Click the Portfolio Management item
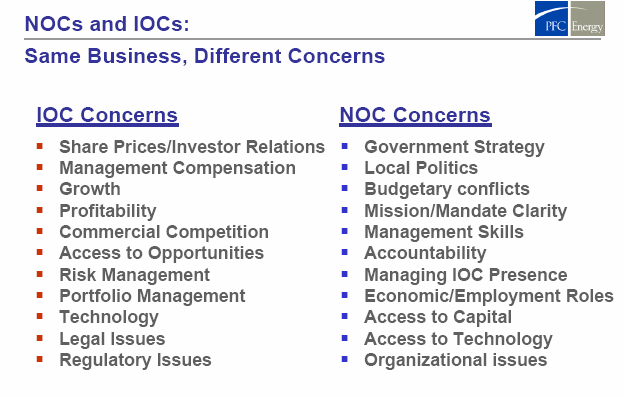624x397 pixels. 152,296
